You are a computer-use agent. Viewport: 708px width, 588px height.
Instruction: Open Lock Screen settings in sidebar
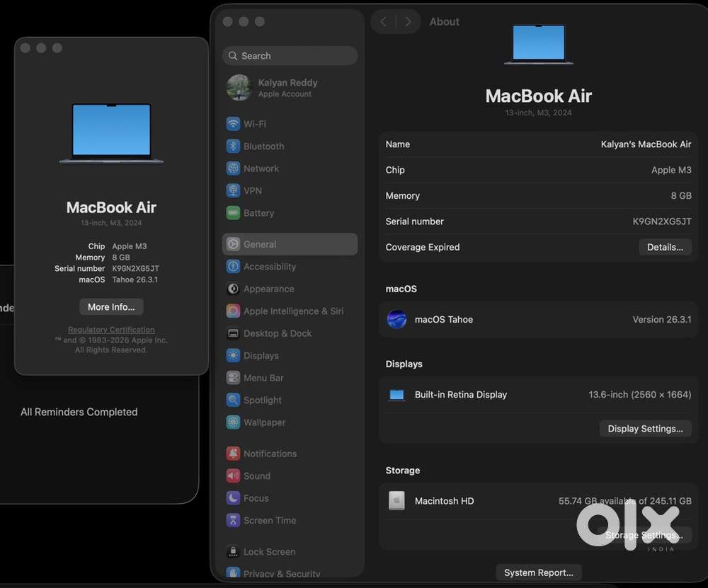click(269, 552)
